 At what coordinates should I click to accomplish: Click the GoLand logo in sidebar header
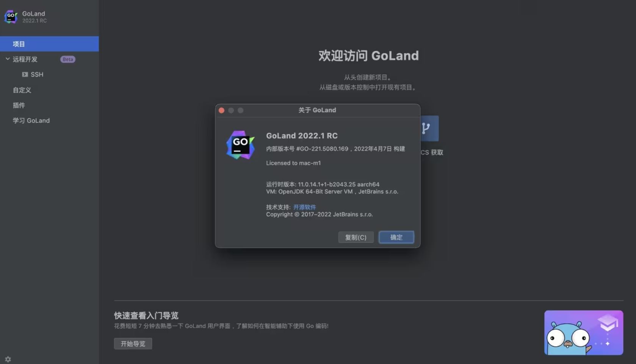pos(11,17)
